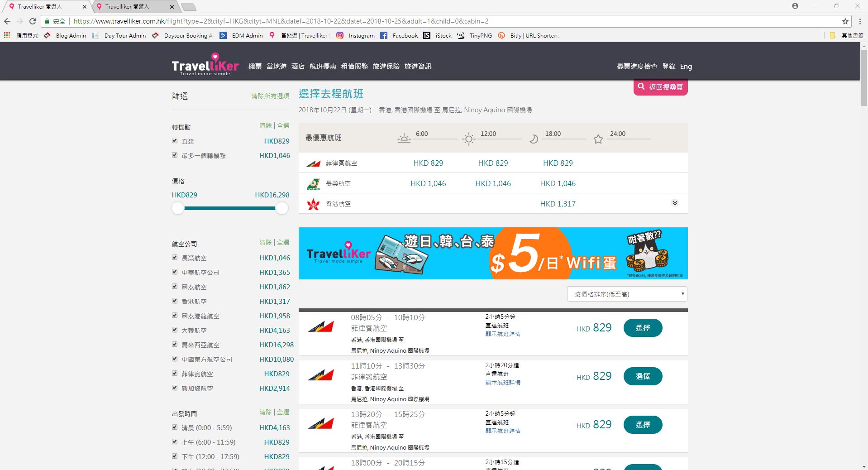Click the browser address bar URL
The image size is (868, 470).
(281, 21)
